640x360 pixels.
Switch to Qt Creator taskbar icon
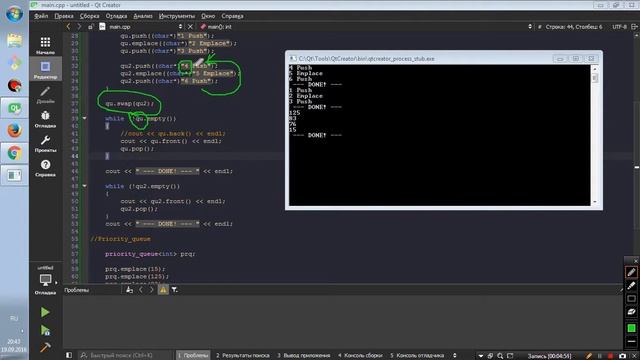pos(14,108)
